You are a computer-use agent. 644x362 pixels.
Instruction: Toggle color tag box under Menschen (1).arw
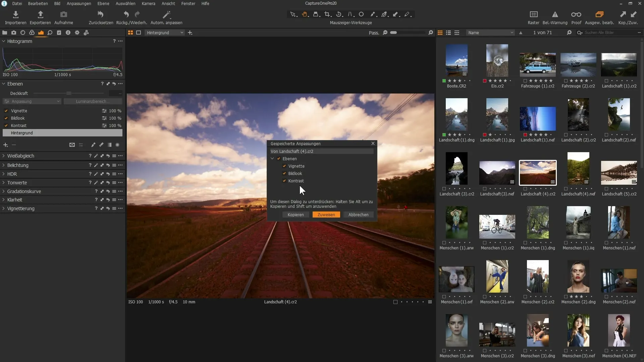tap(444, 243)
